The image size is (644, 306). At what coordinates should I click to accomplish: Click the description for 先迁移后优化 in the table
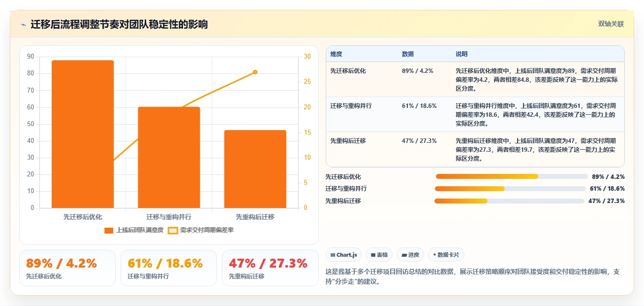point(537,80)
